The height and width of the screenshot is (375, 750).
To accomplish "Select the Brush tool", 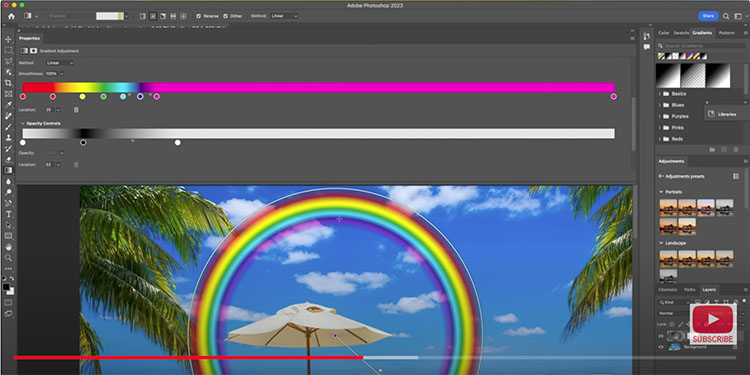I will click(x=8, y=126).
